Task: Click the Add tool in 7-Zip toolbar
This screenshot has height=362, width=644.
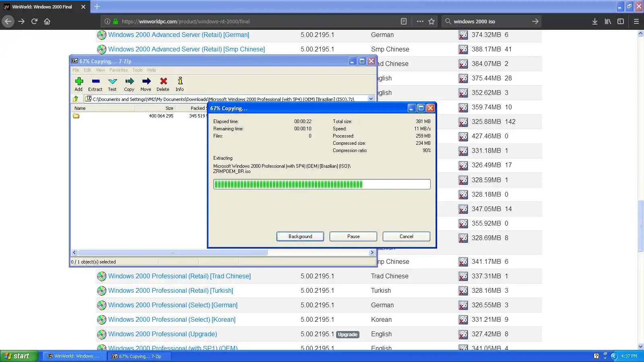Action: coord(78,84)
